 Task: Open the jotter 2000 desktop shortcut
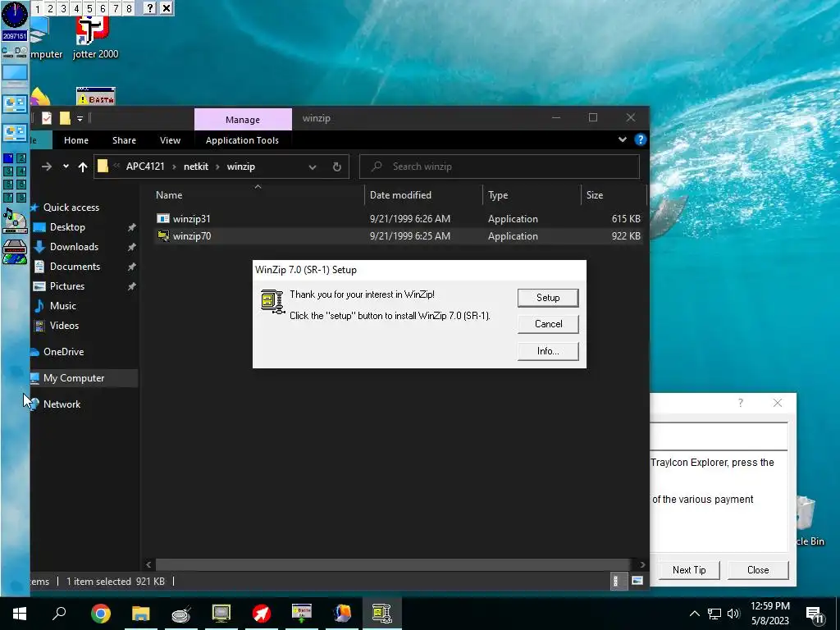[x=95, y=38]
